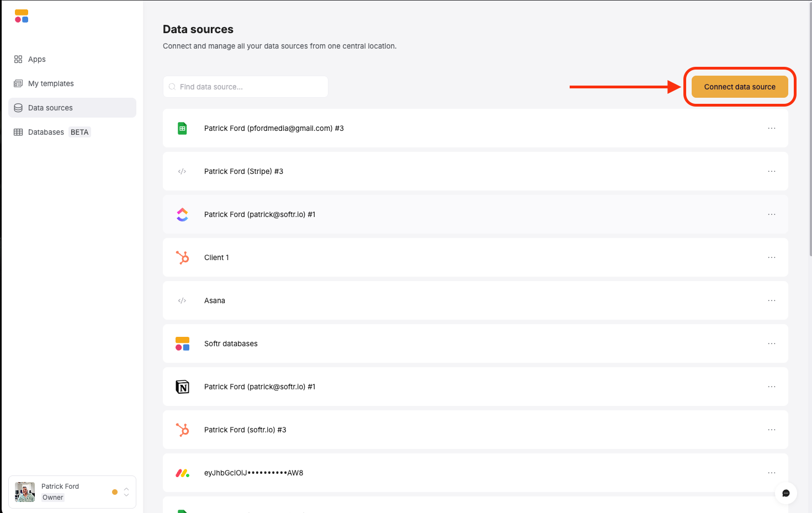Click the Patrick Ford Owner profile card
Screen dimensions: 812x513
[60, 491]
